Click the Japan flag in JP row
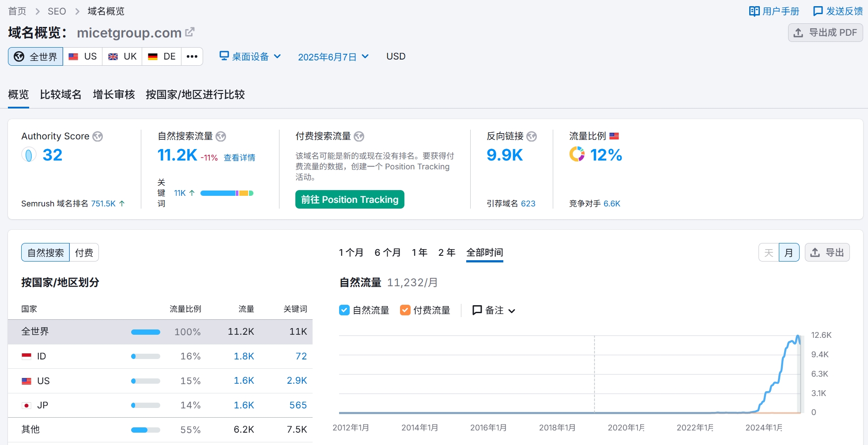This screenshot has height=445, width=868. (x=26, y=405)
